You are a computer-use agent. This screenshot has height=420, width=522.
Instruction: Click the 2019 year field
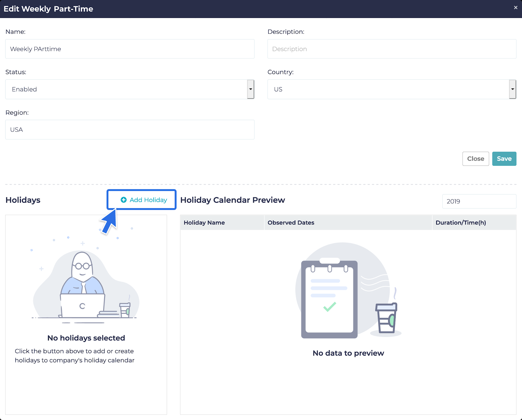point(479,201)
